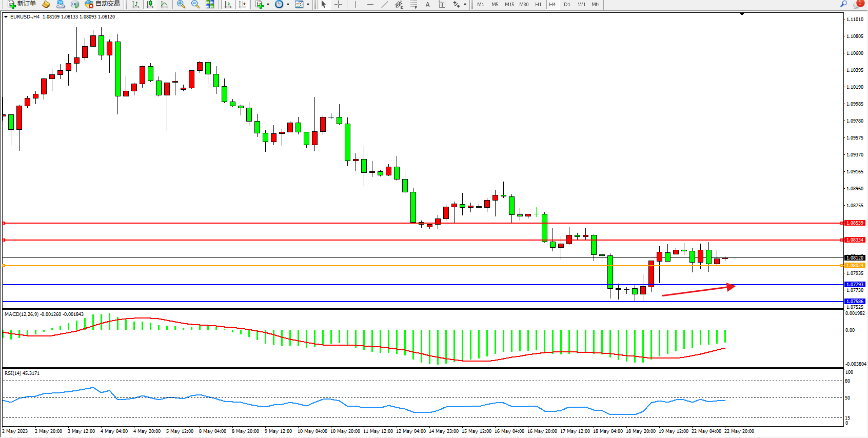This screenshot has height=438, width=868.
Task: Switch chart to line chart mode
Action: pyautogui.click(x=164, y=4)
